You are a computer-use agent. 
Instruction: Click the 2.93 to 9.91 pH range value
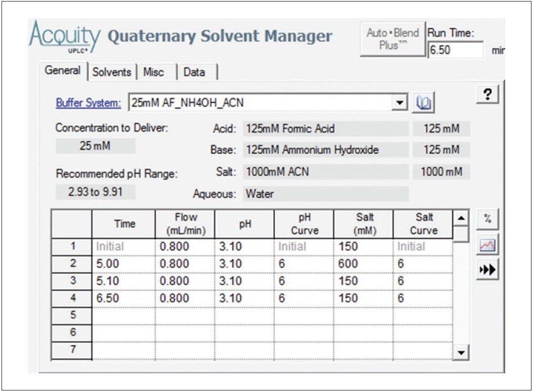(96, 192)
